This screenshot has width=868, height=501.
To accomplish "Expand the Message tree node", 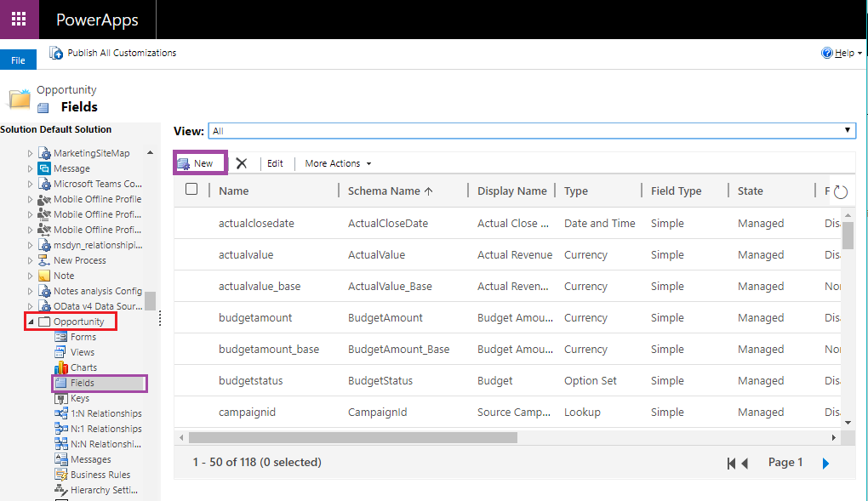I will [x=31, y=169].
